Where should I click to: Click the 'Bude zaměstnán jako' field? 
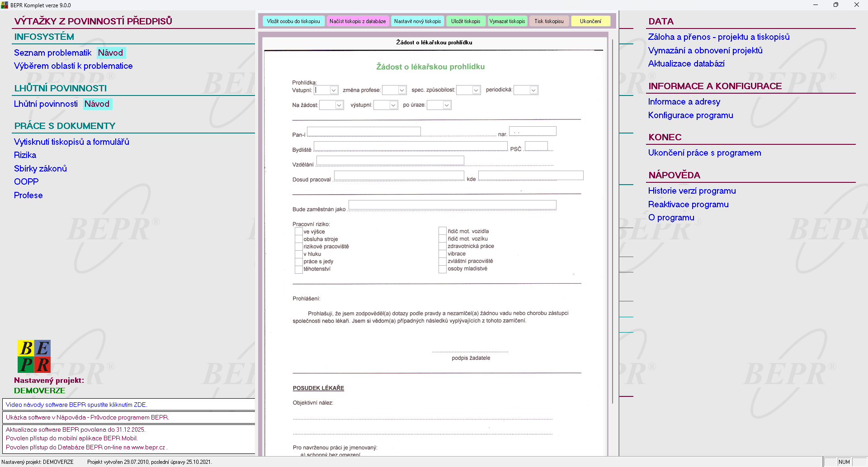tap(453, 205)
